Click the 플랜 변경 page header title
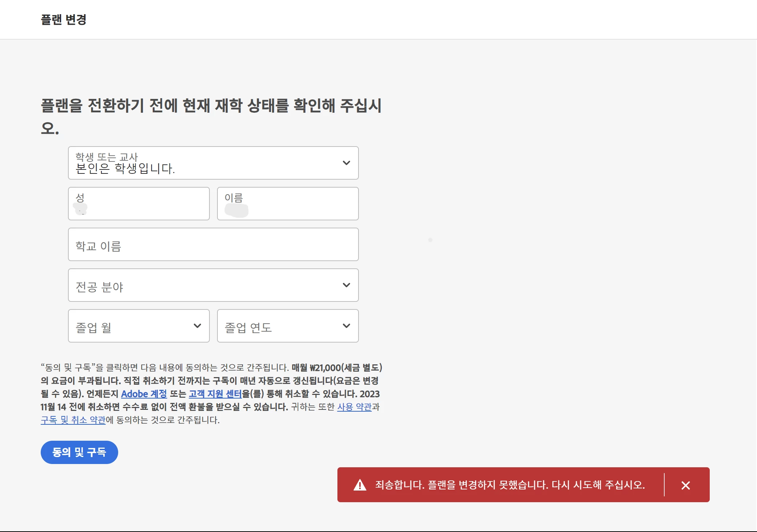757x532 pixels. pyautogui.click(x=64, y=20)
